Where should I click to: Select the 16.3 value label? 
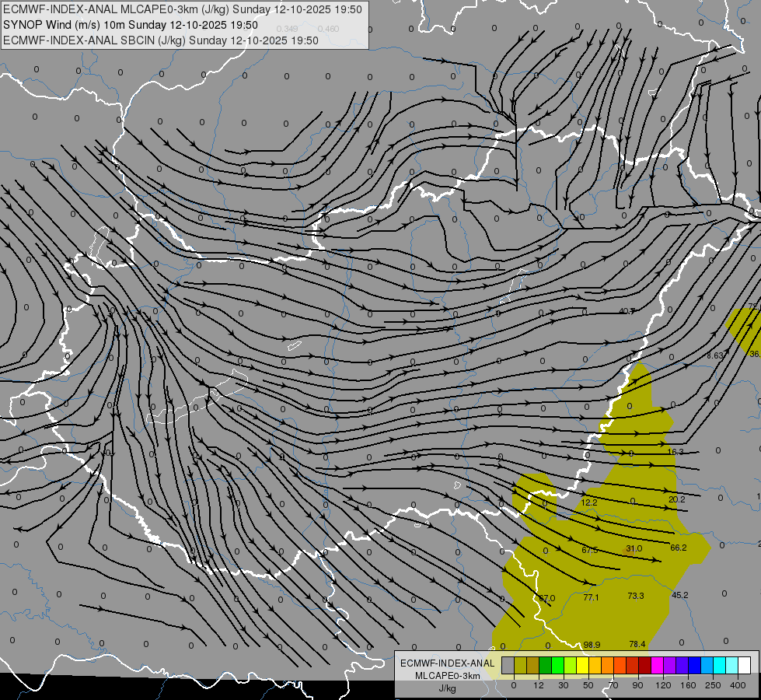pos(675,452)
